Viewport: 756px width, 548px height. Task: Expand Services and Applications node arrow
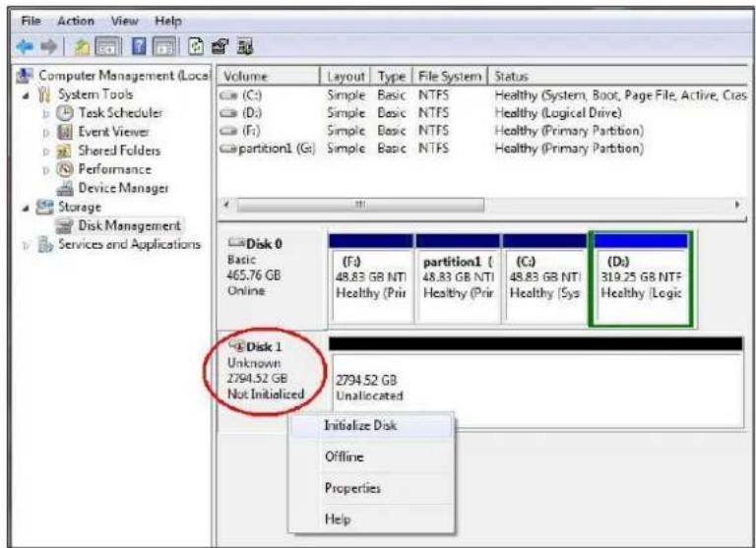tap(26, 246)
